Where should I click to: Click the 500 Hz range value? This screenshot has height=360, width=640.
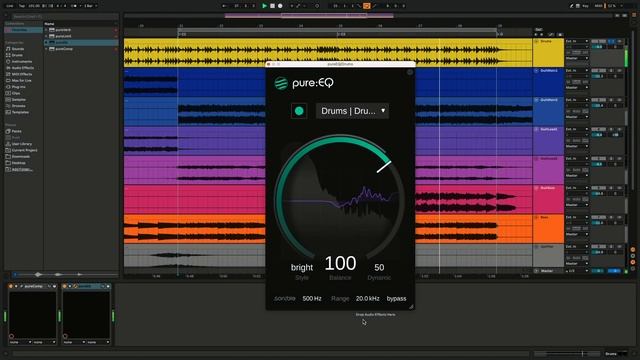312,299
